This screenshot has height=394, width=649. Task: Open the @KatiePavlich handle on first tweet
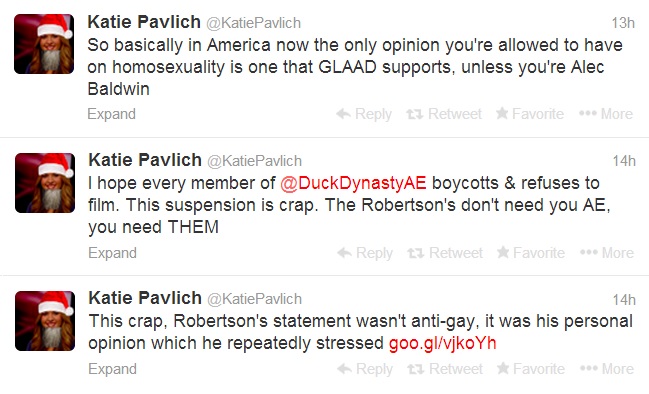pos(253,23)
